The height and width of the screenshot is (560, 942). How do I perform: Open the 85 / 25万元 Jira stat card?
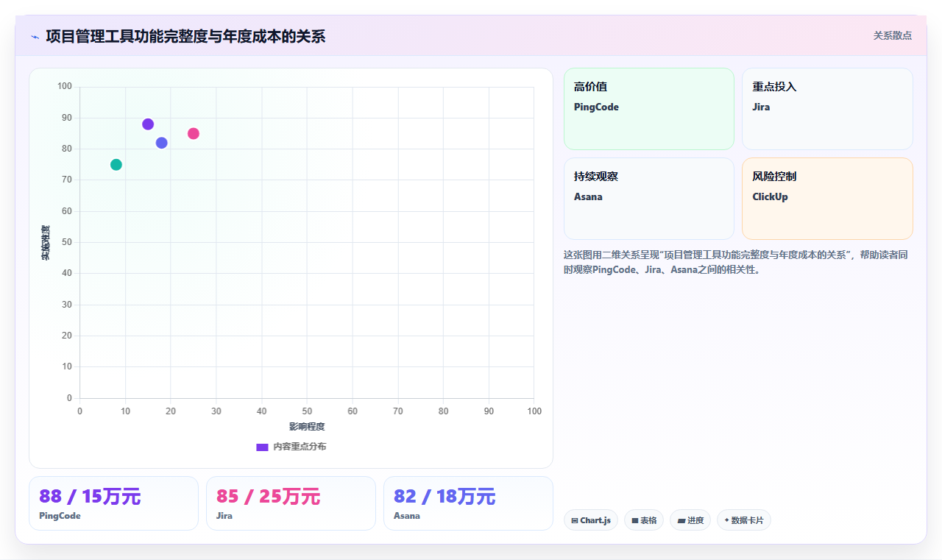291,503
